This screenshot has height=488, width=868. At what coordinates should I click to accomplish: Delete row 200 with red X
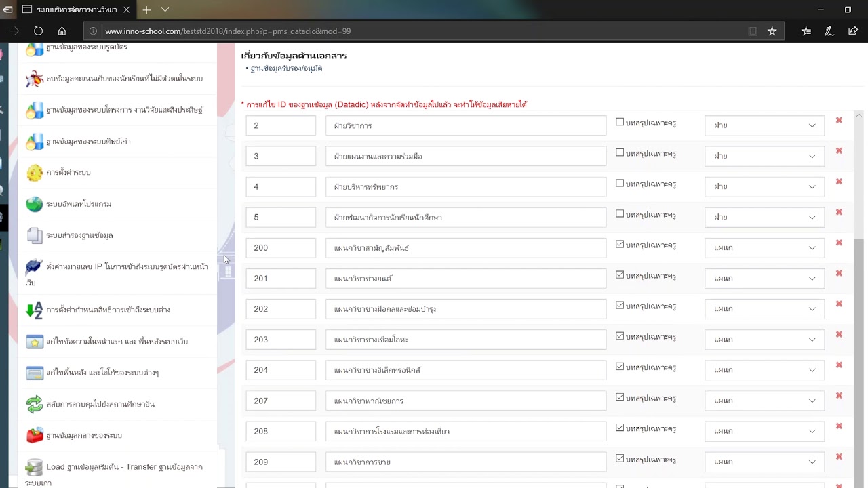point(839,243)
